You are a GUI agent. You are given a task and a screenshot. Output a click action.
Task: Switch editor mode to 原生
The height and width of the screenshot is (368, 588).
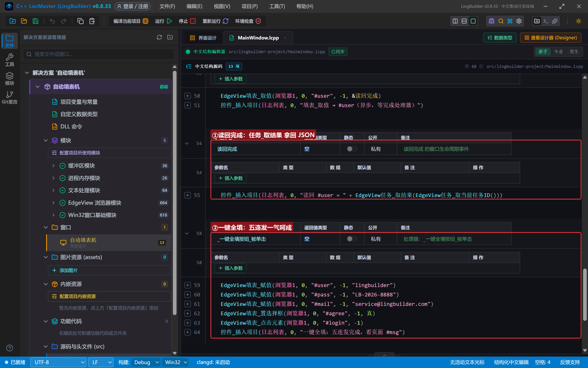[x=574, y=52]
